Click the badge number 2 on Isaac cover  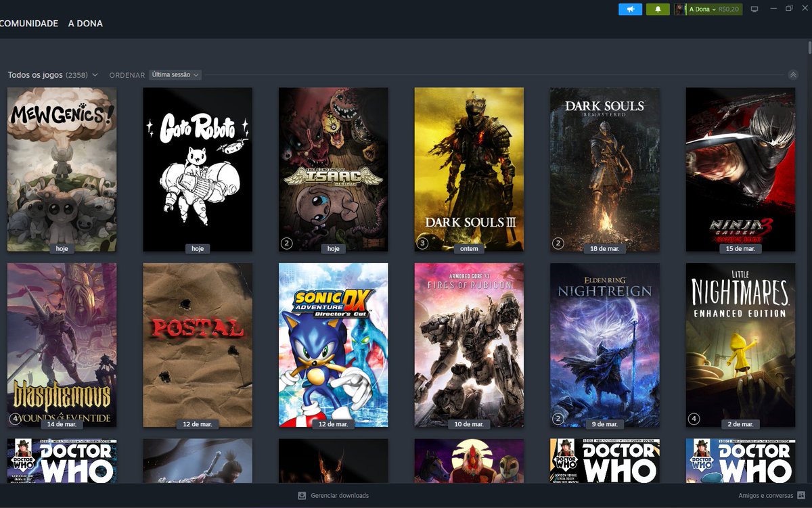[286, 244]
